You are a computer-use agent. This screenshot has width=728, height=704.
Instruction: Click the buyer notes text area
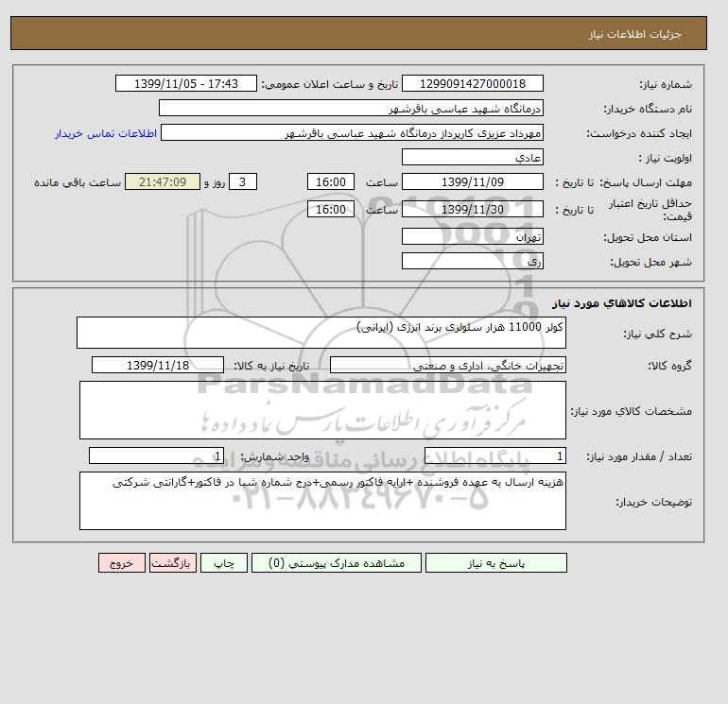tap(322, 501)
